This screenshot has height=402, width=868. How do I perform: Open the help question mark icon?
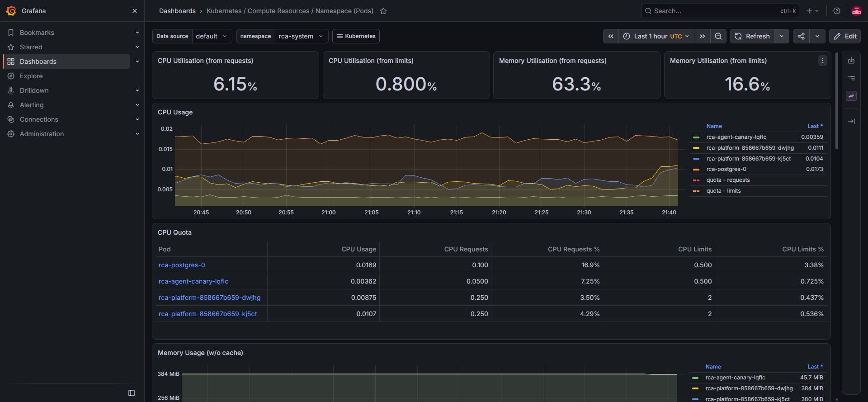(837, 11)
